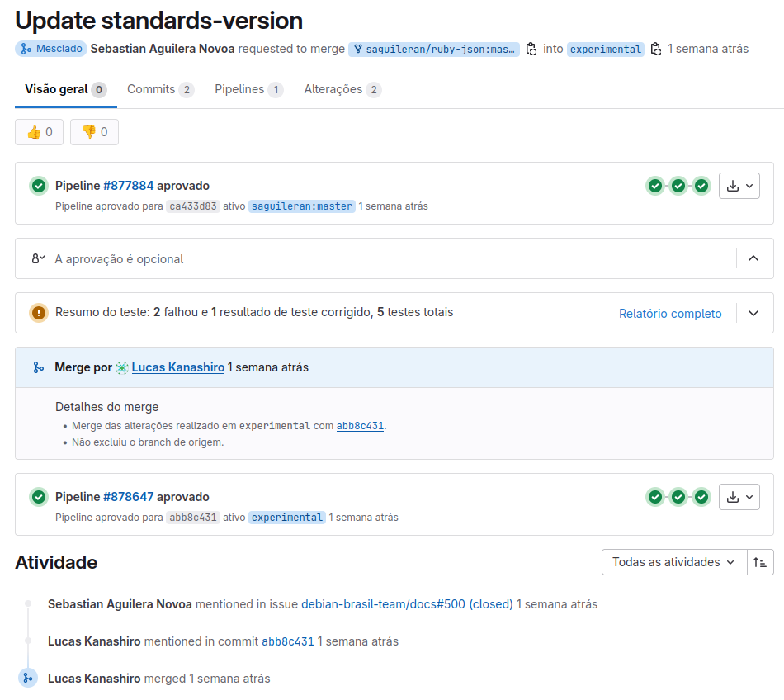Open issue debian-brasil-team/docs#500 link
784x700 pixels.
point(407,604)
